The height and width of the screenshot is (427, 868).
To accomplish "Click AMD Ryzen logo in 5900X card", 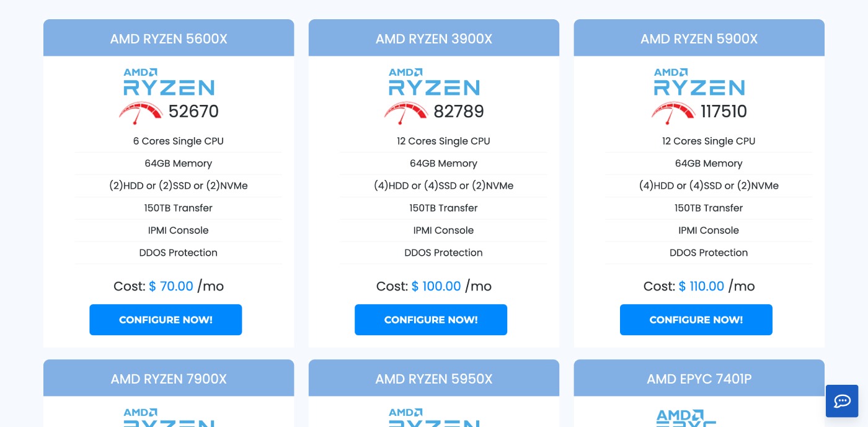I will 699,82.
